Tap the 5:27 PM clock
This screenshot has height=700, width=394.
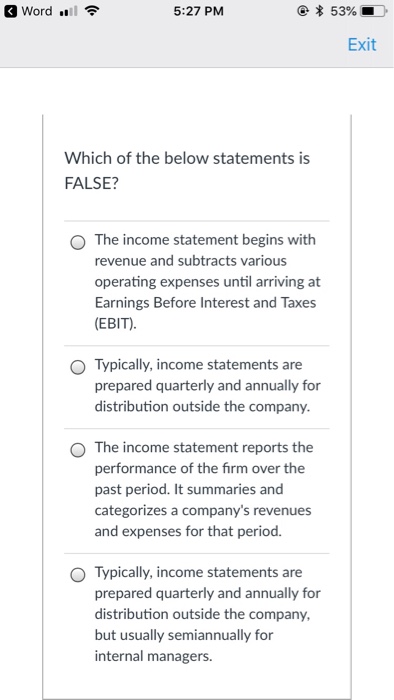[199, 12]
